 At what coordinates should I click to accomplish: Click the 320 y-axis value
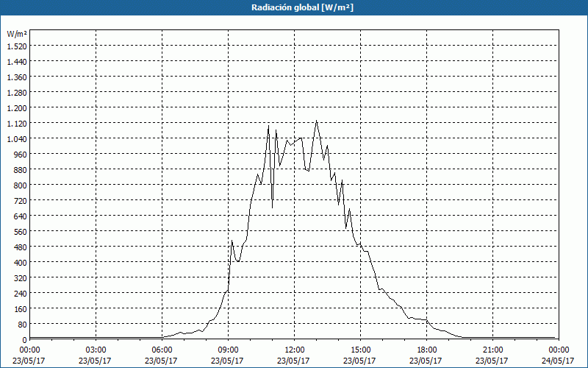coord(21,278)
